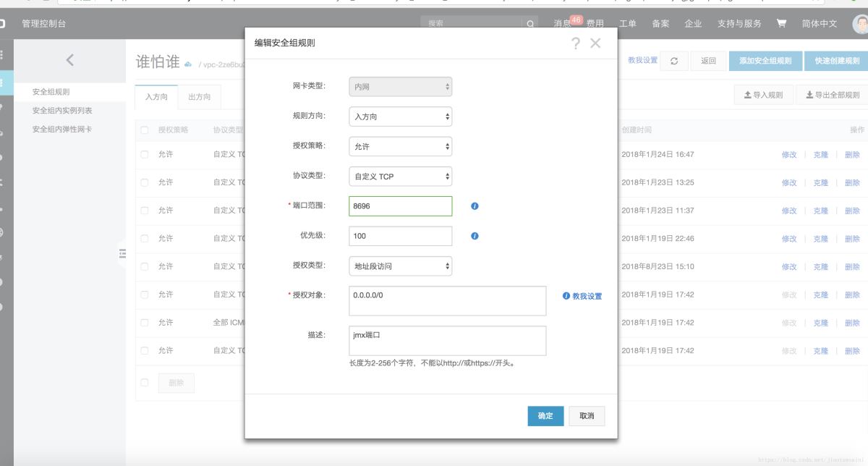This screenshot has width=868, height=466.
Task: Click the back chevron in left panel
Action: point(69,60)
